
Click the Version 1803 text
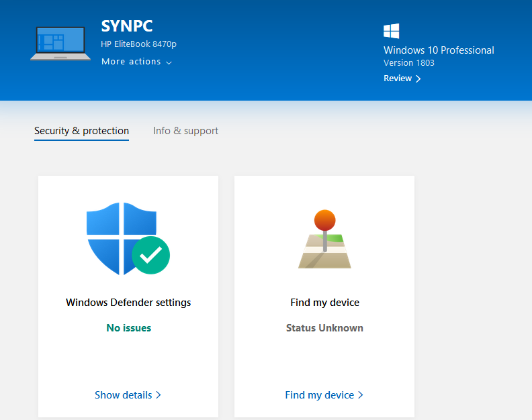click(409, 62)
